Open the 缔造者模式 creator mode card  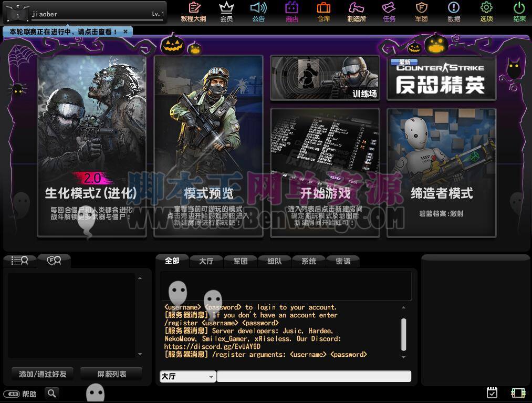pyautogui.click(x=442, y=172)
